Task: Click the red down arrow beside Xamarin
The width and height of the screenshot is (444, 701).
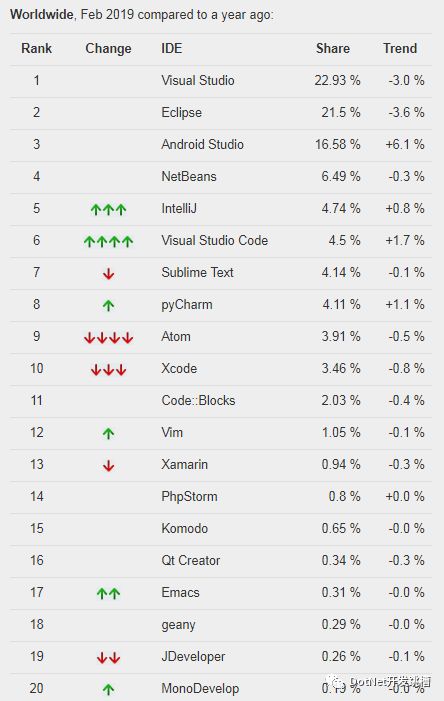Action: click(x=108, y=466)
